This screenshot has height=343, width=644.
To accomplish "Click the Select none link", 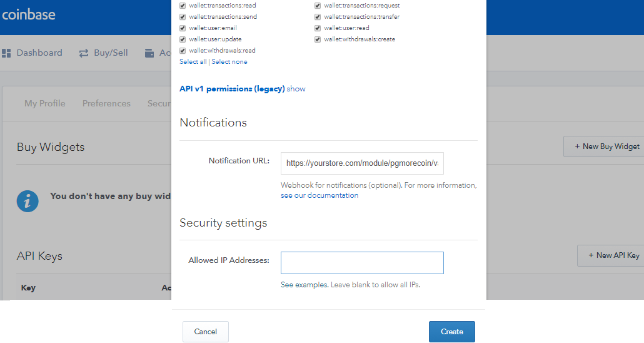I will pos(229,62).
